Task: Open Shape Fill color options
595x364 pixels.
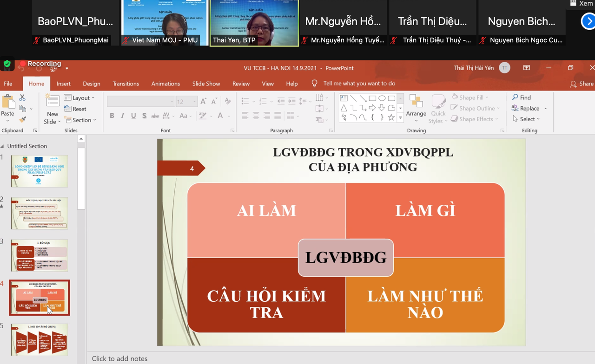Action: (471, 97)
